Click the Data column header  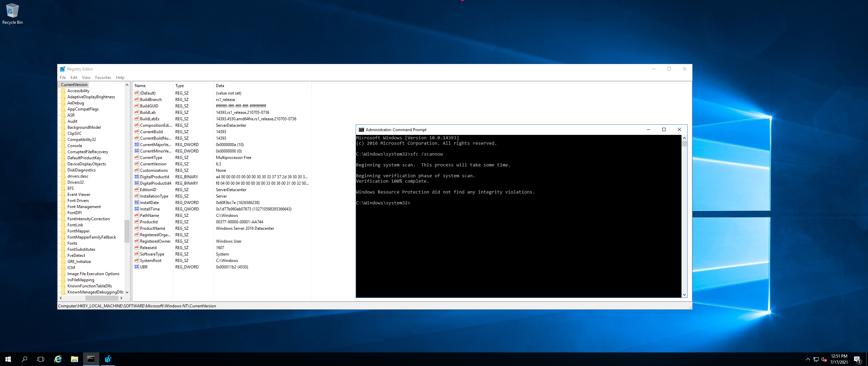(x=262, y=86)
